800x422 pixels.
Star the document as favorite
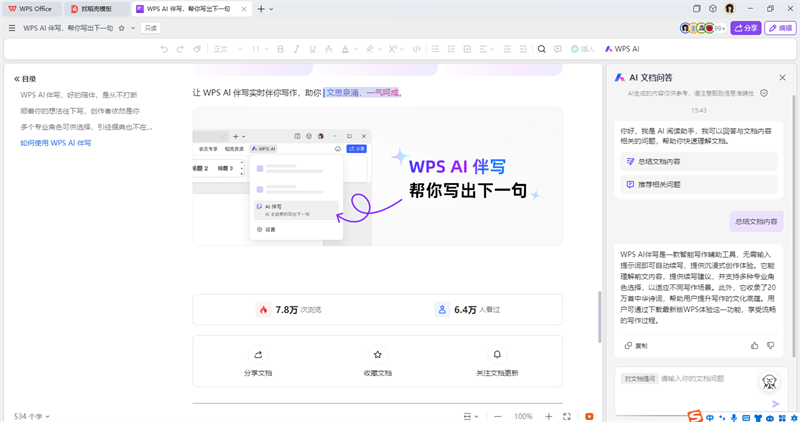(x=121, y=28)
